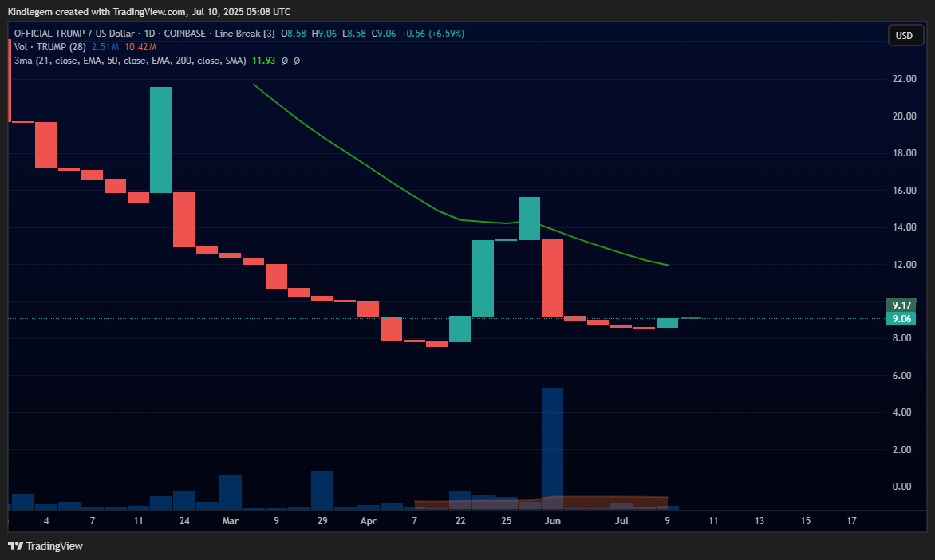
Task: Click the 18.00 price axis label
Action: pyautogui.click(x=904, y=153)
